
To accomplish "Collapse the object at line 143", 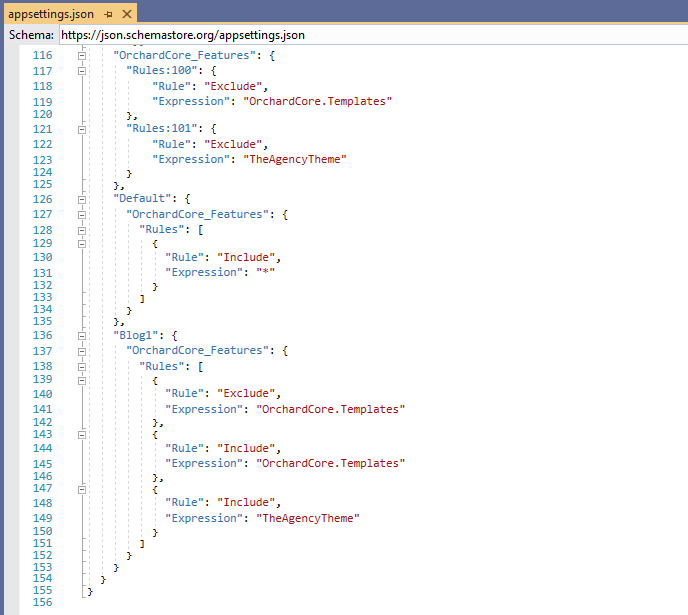I will (x=82, y=435).
